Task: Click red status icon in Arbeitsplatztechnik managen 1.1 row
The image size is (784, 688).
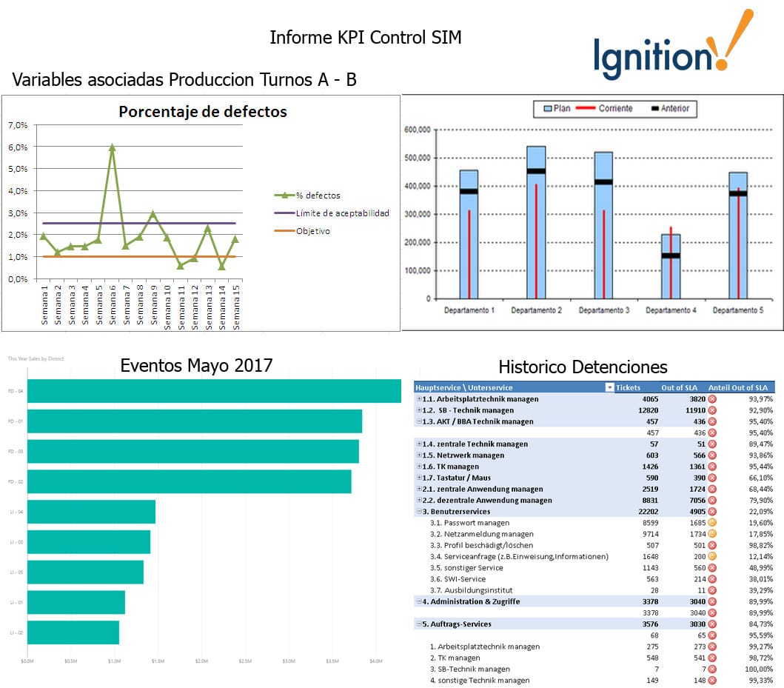Action: [x=712, y=399]
